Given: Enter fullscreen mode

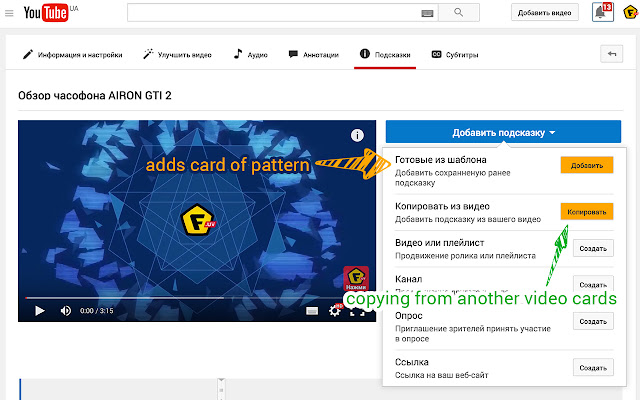Looking at the screenshot, I should tap(357, 312).
